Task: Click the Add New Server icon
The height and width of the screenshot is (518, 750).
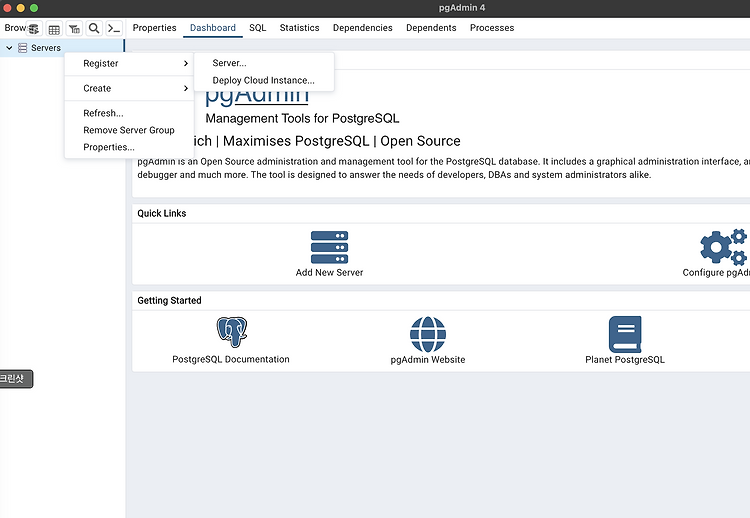Action: click(x=330, y=247)
